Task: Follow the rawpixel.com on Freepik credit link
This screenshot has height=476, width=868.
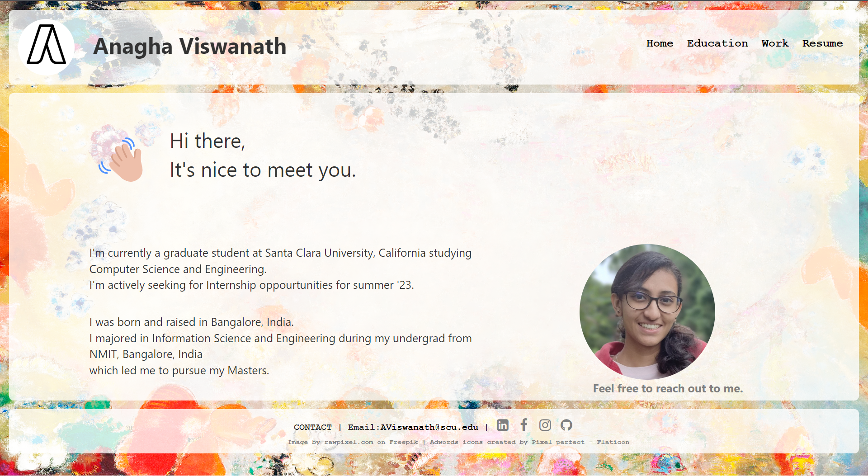Action: coord(371,442)
